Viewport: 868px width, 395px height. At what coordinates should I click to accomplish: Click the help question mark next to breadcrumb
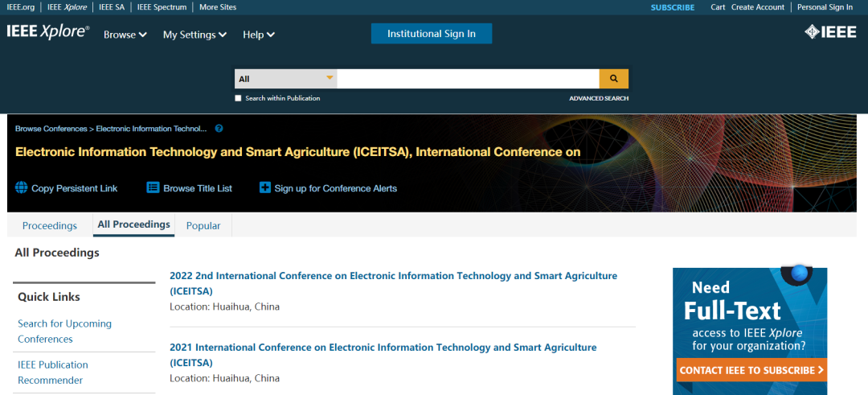click(x=219, y=129)
